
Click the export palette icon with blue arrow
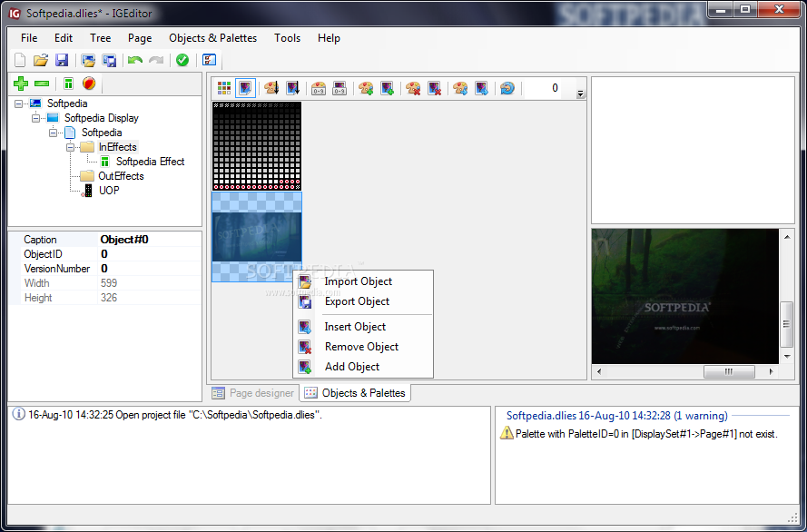pos(460,88)
